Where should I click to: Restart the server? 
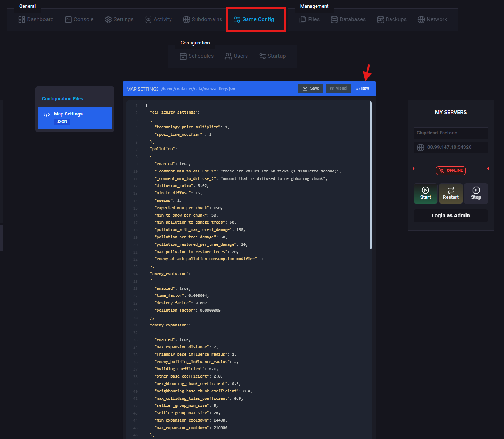[451, 194]
